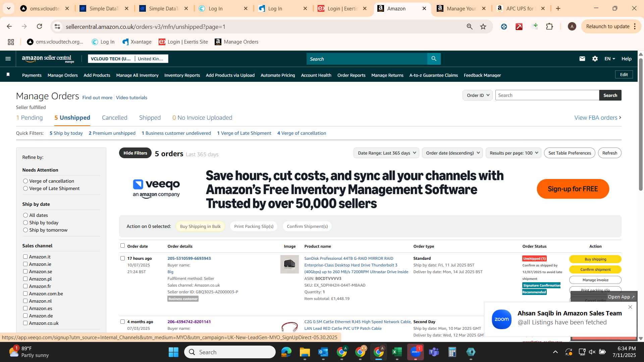
Task: Click the magnifier search button in header
Action: pyautogui.click(x=434, y=59)
